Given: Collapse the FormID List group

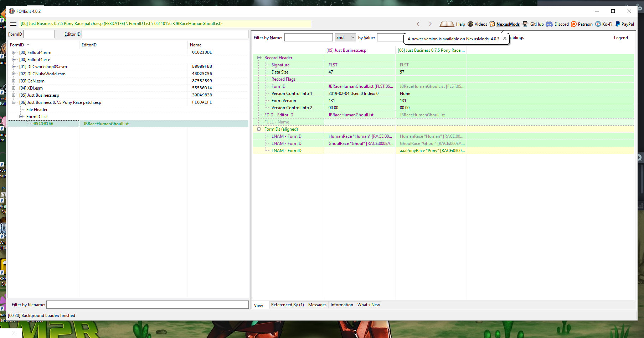Looking at the screenshot, I should coord(21,116).
